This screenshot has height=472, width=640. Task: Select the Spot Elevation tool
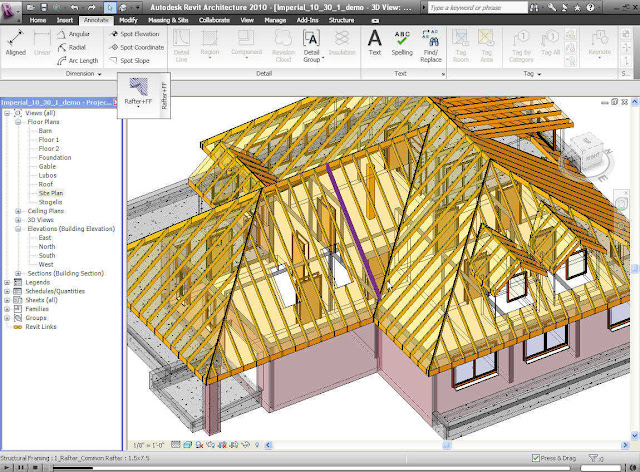click(x=136, y=34)
